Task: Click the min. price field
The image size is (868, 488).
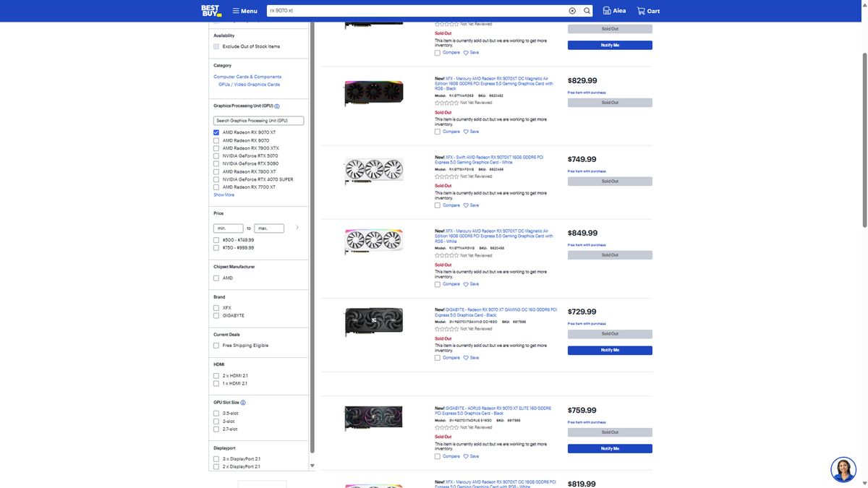Action: pyautogui.click(x=229, y=228)
